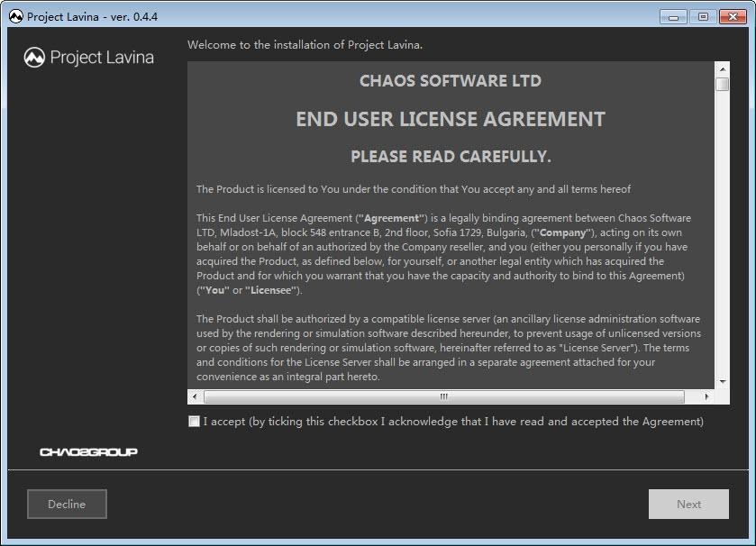Click the vertical scrollbar thumb
756x546 pixels.
click(x=723, y=85)
